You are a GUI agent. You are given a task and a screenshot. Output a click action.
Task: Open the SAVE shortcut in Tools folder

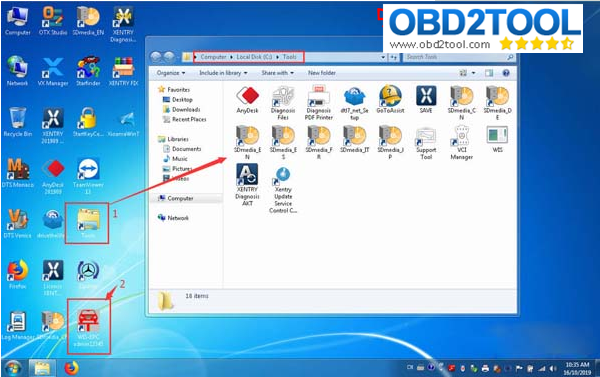click(x=426, y=100)
